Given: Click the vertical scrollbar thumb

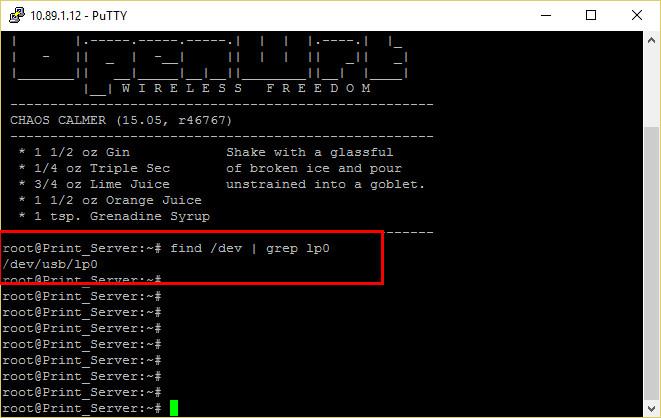Looking at the screenshot, I should pos(651,263).
